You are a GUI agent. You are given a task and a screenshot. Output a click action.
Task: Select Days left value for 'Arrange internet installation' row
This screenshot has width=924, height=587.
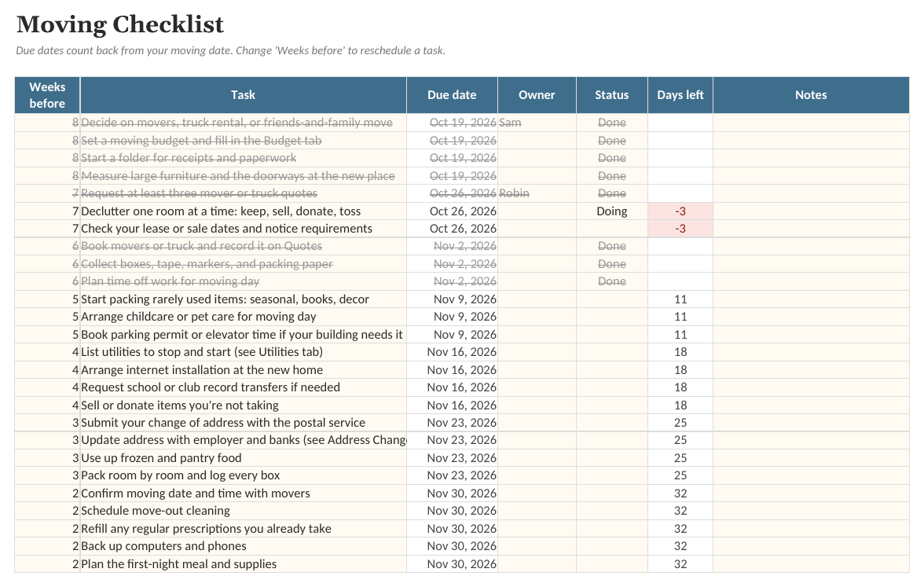coord(680,370)
